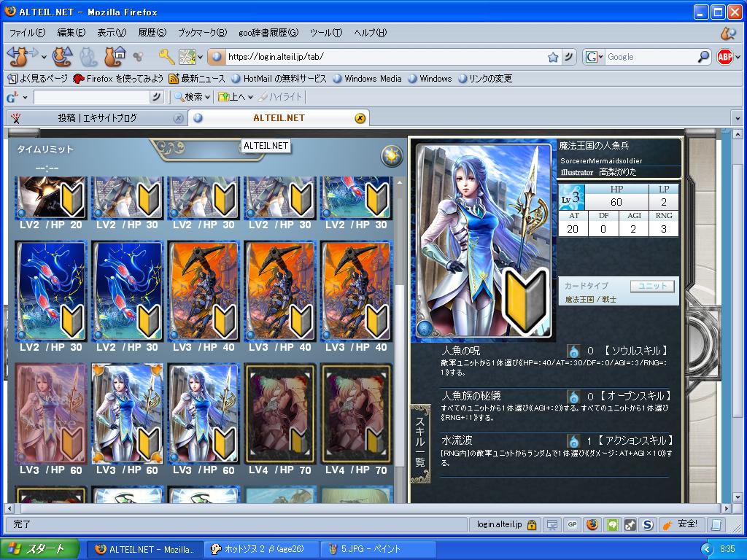Open the ブックマーク menu
747x560 pixels.
pyautogui.click(x=202, y=32)
